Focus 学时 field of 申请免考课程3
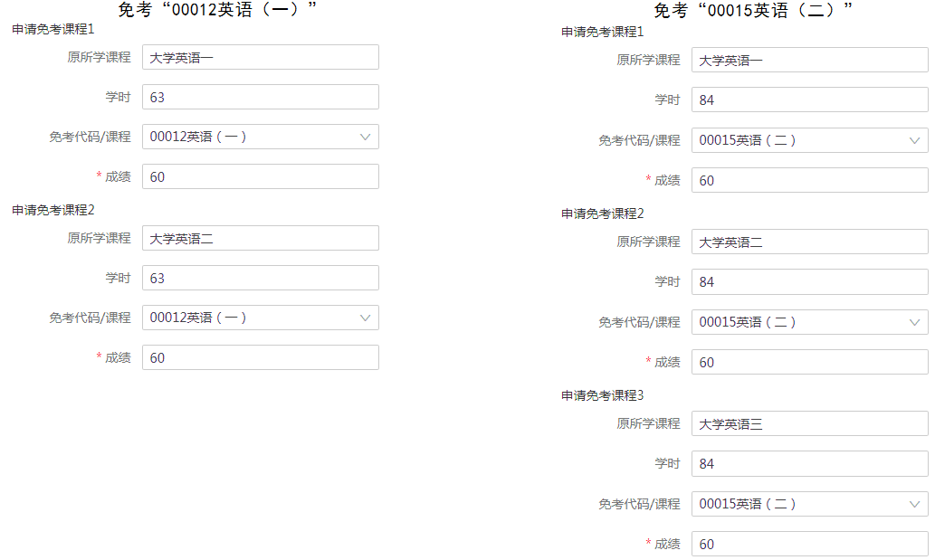The image size is (935, 560). 809,464
